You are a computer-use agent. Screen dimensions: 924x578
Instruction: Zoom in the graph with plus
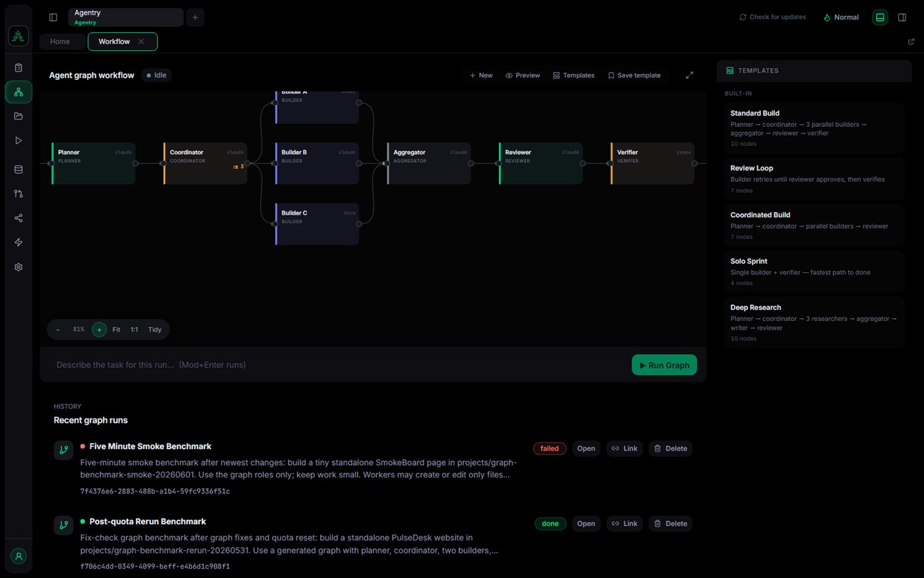(99, 330)
